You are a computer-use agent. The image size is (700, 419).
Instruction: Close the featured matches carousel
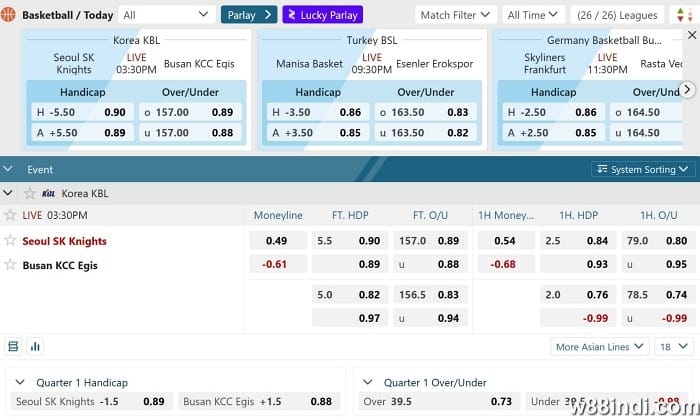[10, 170]
